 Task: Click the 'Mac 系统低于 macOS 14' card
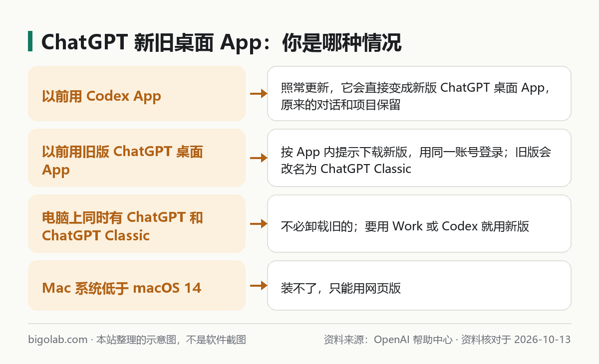pos(137,286)
